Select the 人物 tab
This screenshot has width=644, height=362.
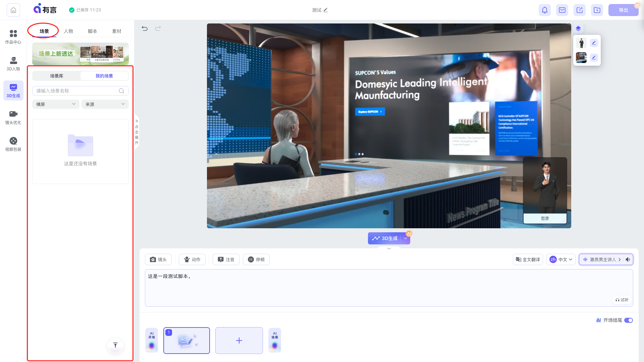click(68, 31)
